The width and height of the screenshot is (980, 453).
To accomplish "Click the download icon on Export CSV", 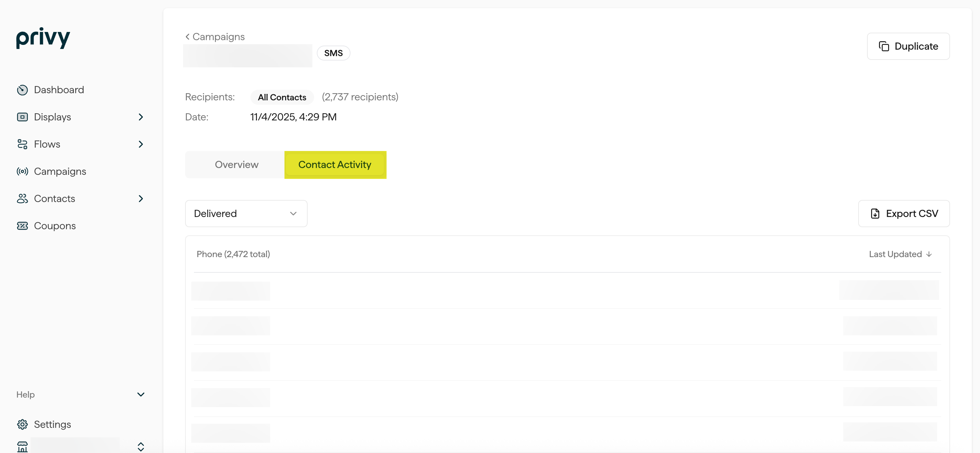I will point(876,213).
